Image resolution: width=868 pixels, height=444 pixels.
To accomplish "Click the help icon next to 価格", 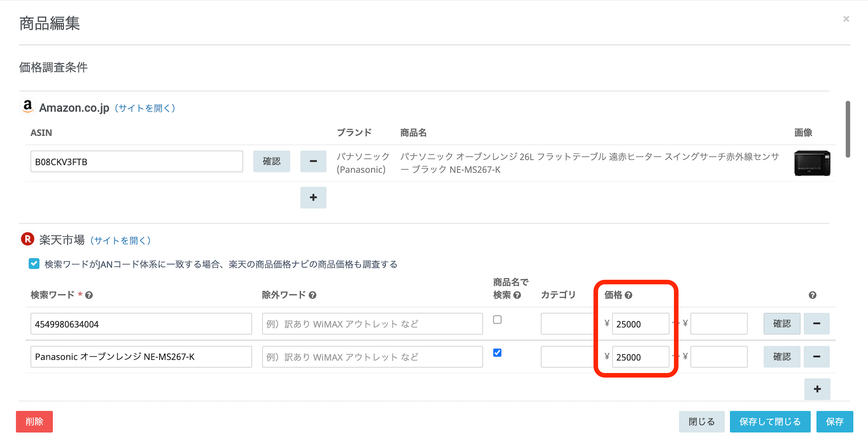I will 629,295.
